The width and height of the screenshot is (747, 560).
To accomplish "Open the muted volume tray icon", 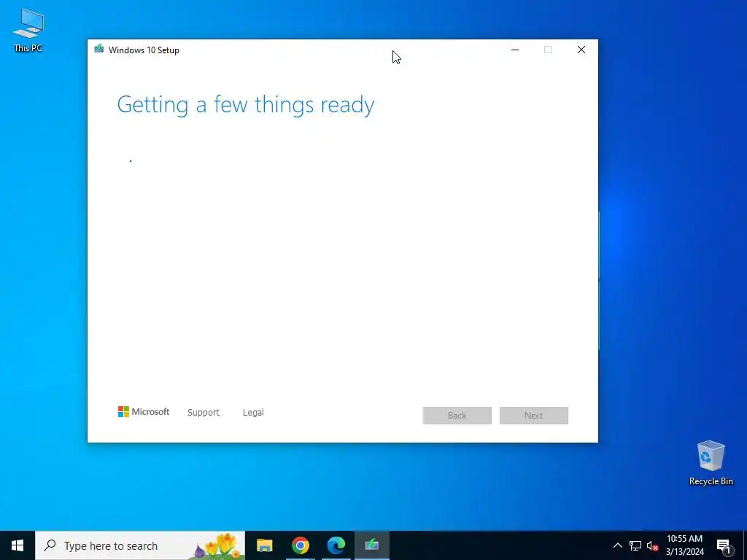I will point(652,545).
